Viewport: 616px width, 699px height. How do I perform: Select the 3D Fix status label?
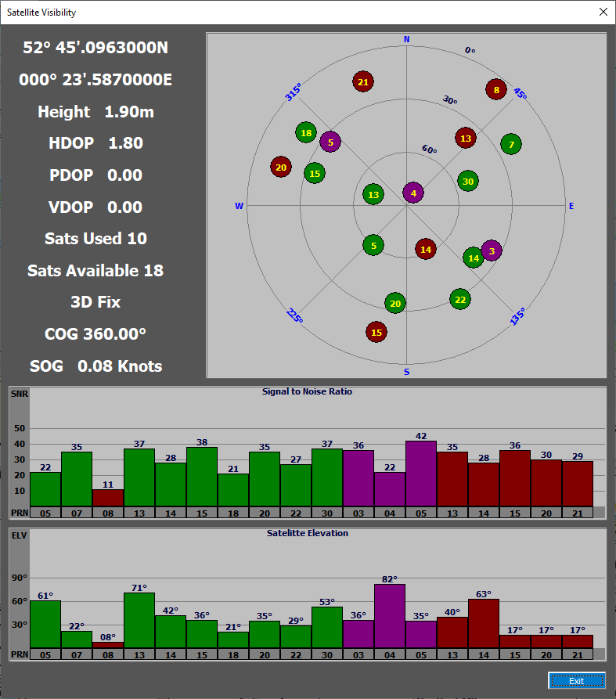click(95, 302)
